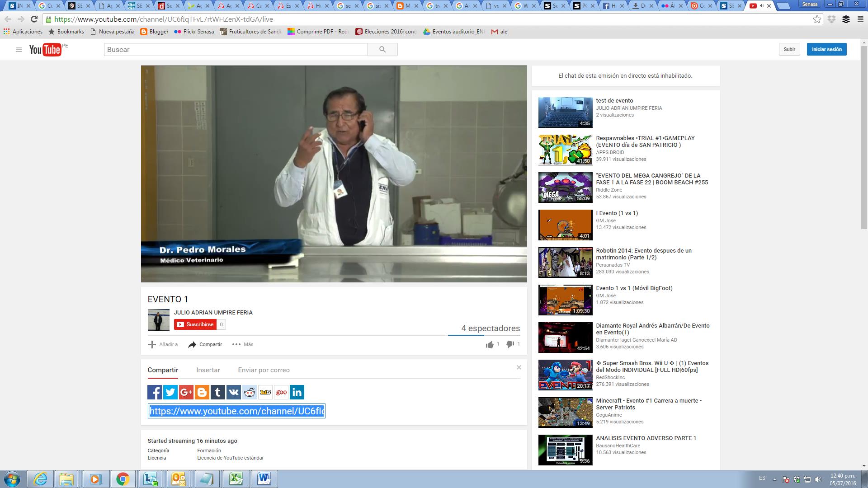Share video via Reddit icon

pyautogui.click(x=250, y=392)
